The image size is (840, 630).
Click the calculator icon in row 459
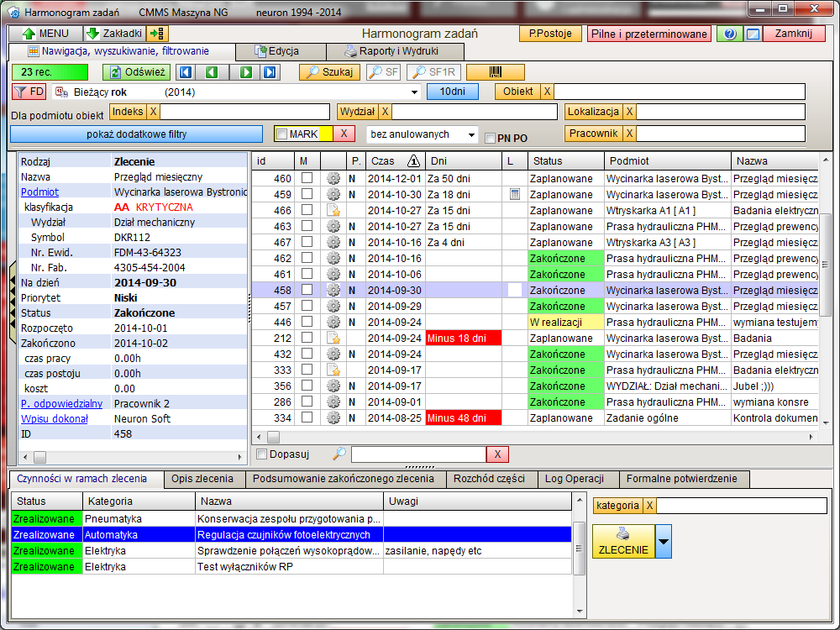(x=515, y=195)
